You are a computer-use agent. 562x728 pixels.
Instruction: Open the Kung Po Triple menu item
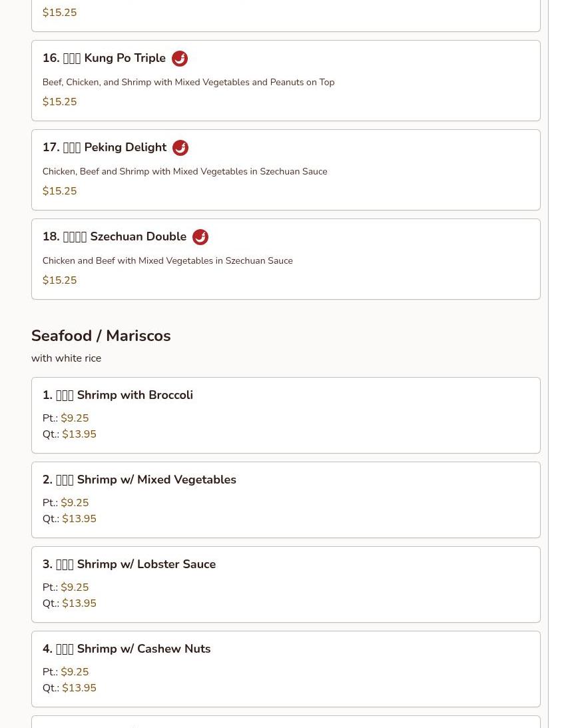coord(104,59)
